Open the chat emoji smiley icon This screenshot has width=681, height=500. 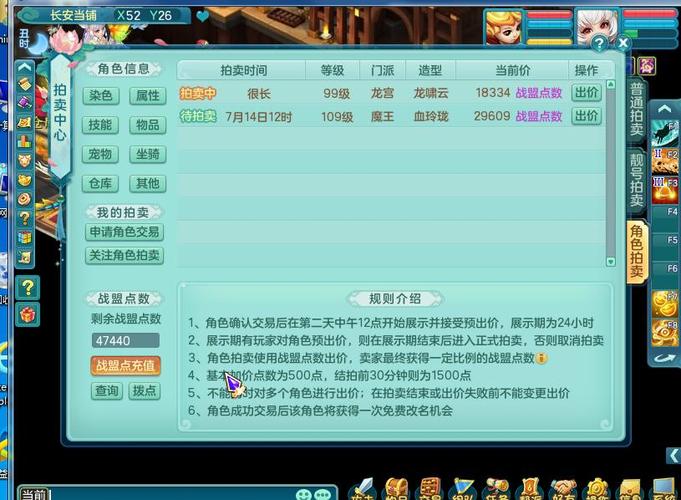(x=304, y=495)
